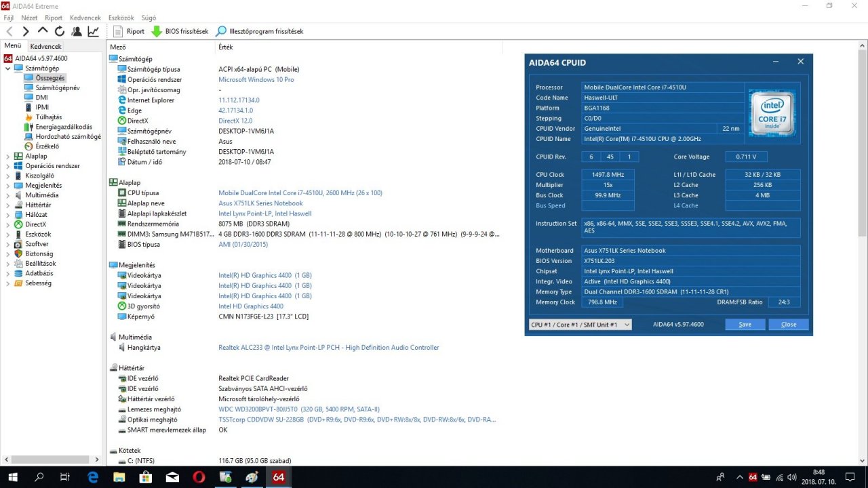
Task: Click the Riport toolbar button
Action: (129, 31)
